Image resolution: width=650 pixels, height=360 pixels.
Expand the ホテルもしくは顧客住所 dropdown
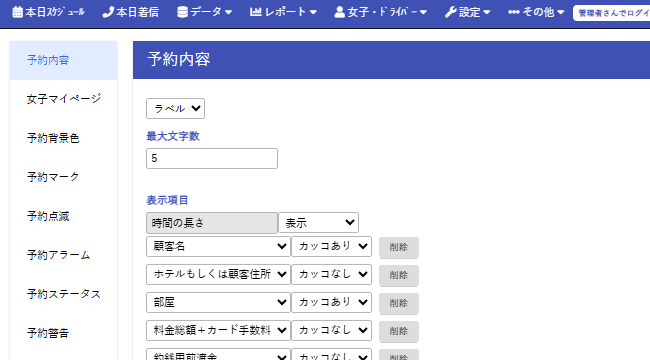point(218,274)
